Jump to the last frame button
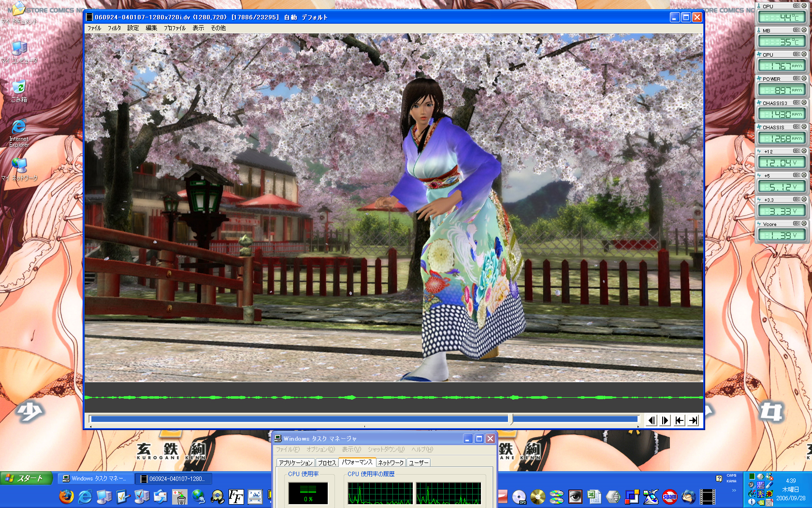The image size is (812, 508). click(x=694, y=420)
